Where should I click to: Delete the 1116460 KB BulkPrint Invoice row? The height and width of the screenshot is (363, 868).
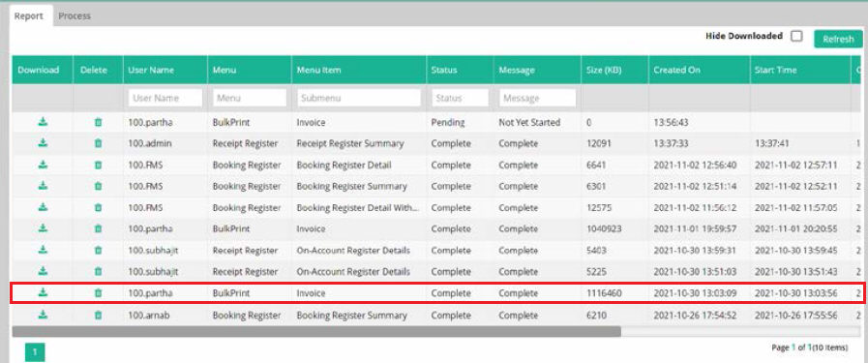[x=98, y=293]
